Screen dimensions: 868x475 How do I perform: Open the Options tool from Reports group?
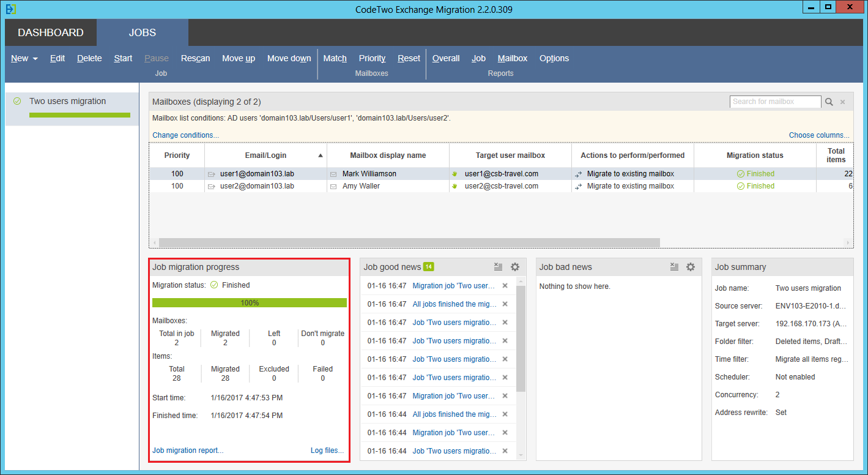point(554,58)
